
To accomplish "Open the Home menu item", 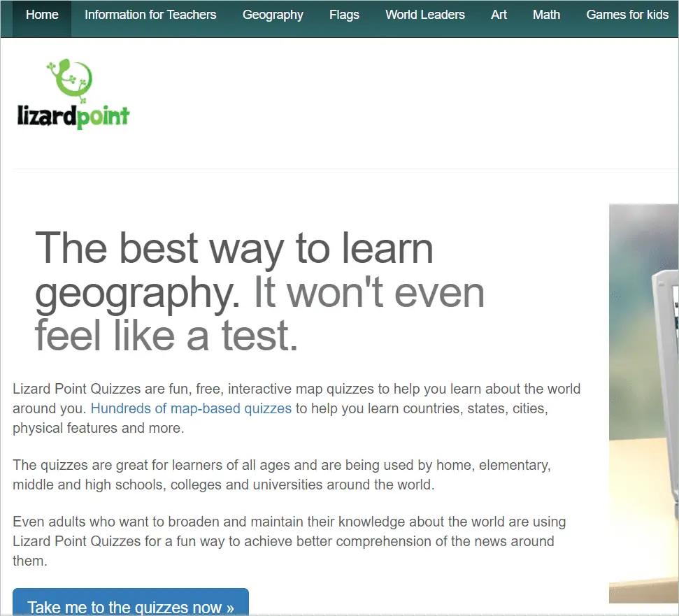I will (x=42, y=15).
